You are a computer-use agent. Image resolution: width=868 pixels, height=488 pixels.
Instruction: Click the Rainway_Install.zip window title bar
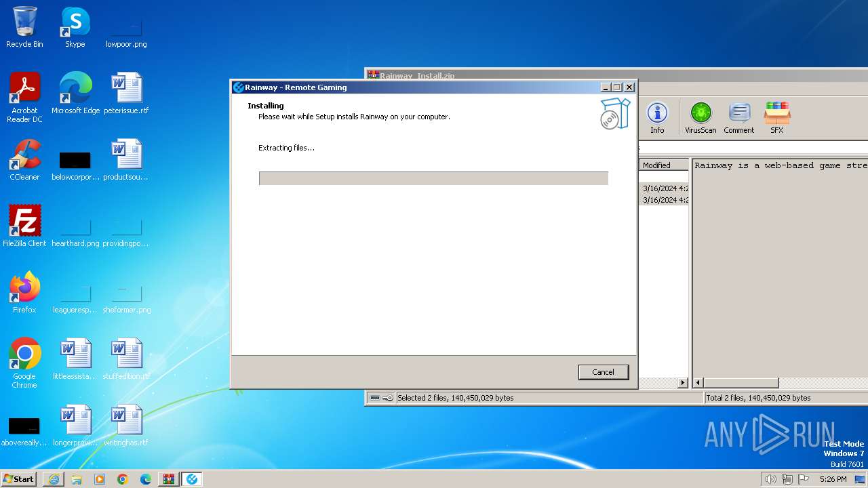(616, 75)
